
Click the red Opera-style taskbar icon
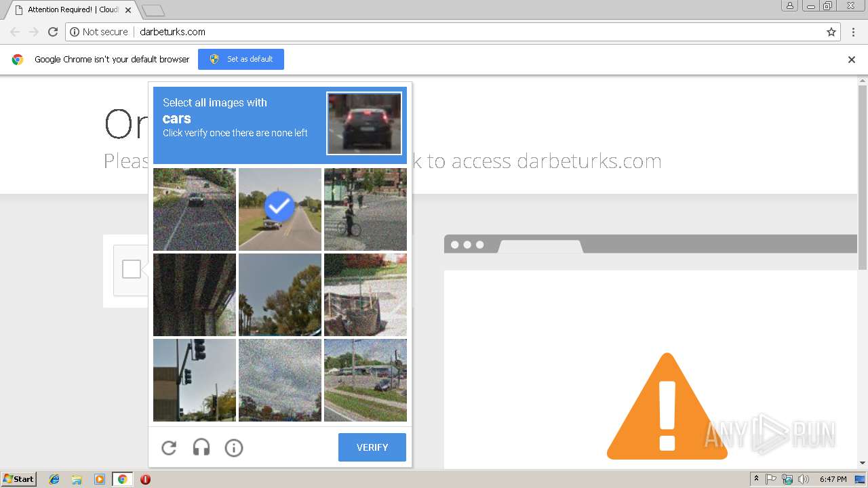click(145, 479)
